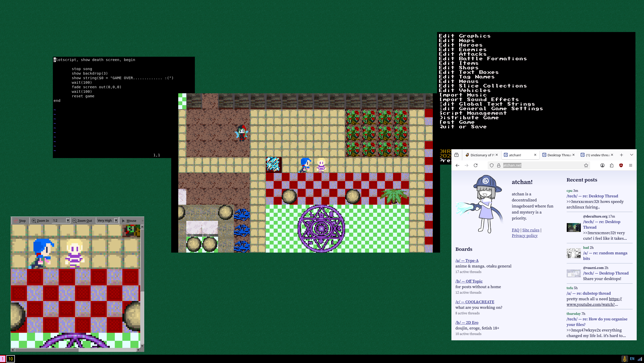The image size is (644, 363).
Task: Click the browser Back arrow
Action: (x=457, y=165)
